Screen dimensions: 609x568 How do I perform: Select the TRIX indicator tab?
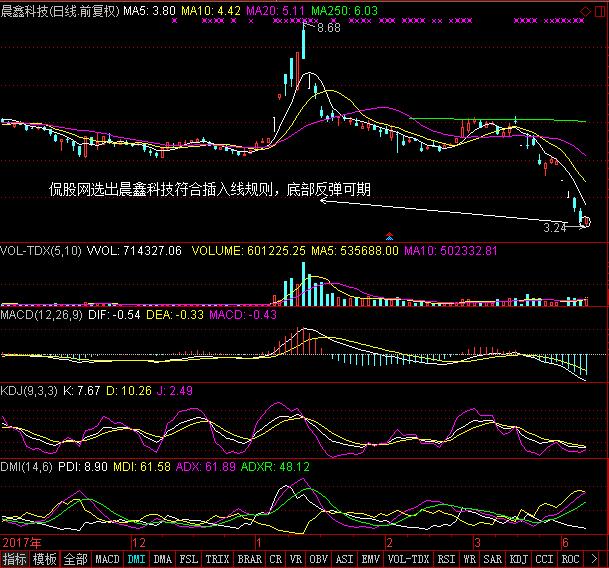pos(217,559)
